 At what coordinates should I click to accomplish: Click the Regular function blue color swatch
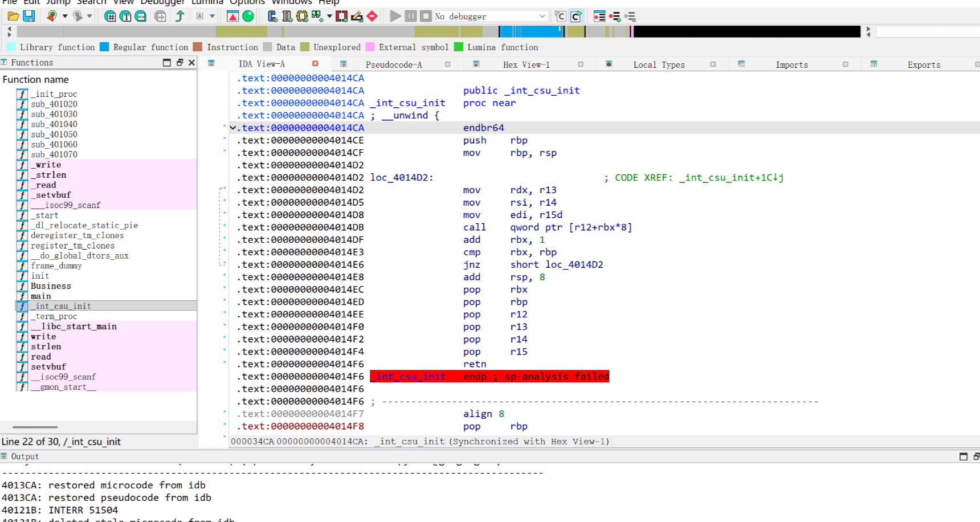pos(104,47)
